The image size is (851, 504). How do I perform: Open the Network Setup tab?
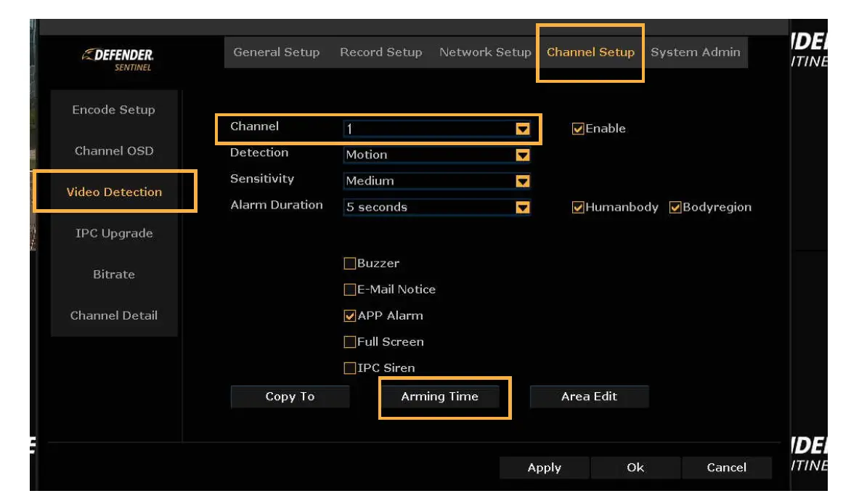point(484,52)
